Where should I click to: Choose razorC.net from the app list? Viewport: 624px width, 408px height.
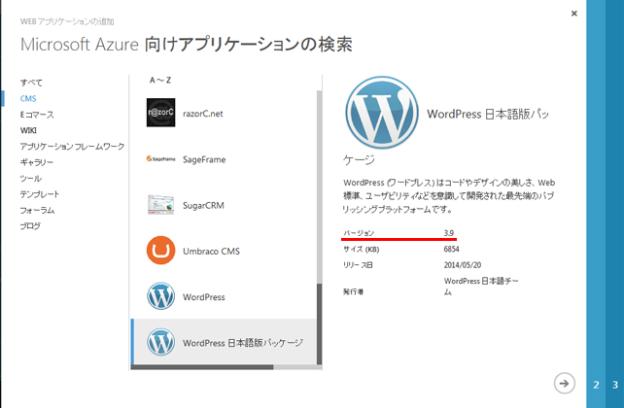[x=224, y=113]
